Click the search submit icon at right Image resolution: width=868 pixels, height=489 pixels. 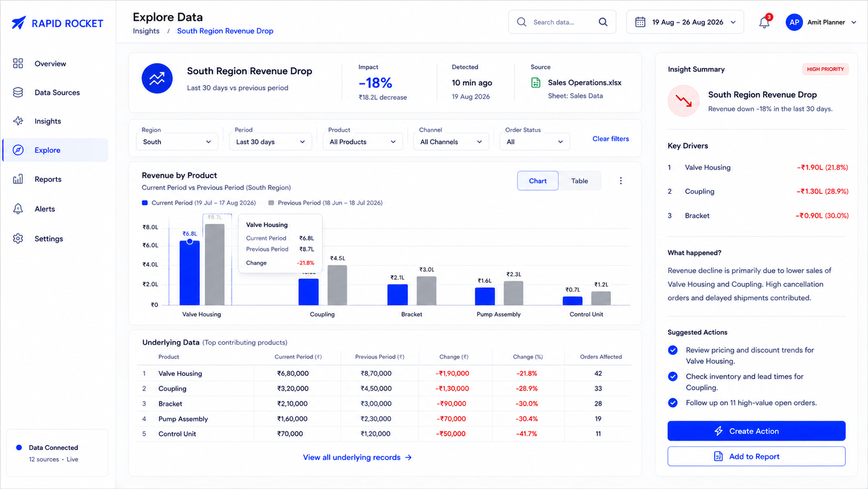pyautogui.click(x=603, y=22)
